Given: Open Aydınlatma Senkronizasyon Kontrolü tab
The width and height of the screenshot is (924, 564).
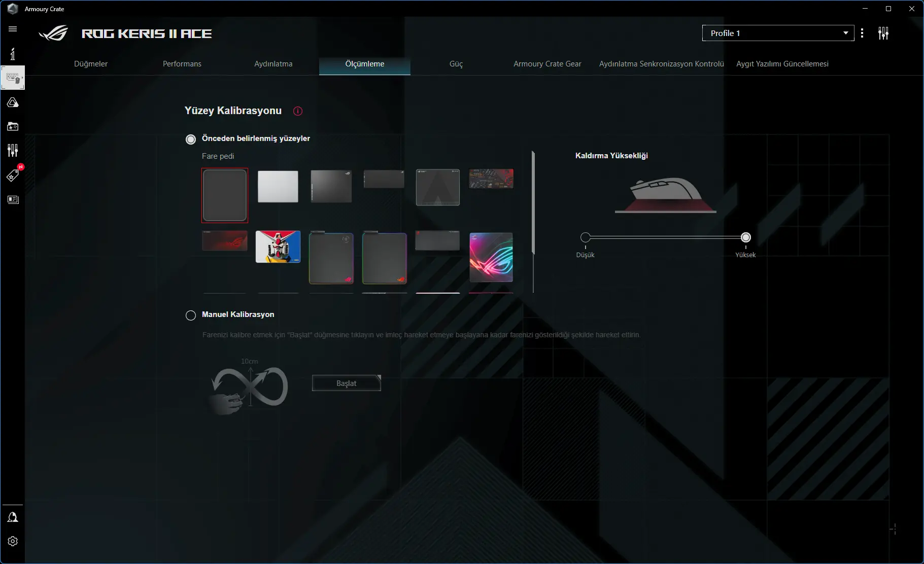Looking at the screenshot, I should [662, 64].
